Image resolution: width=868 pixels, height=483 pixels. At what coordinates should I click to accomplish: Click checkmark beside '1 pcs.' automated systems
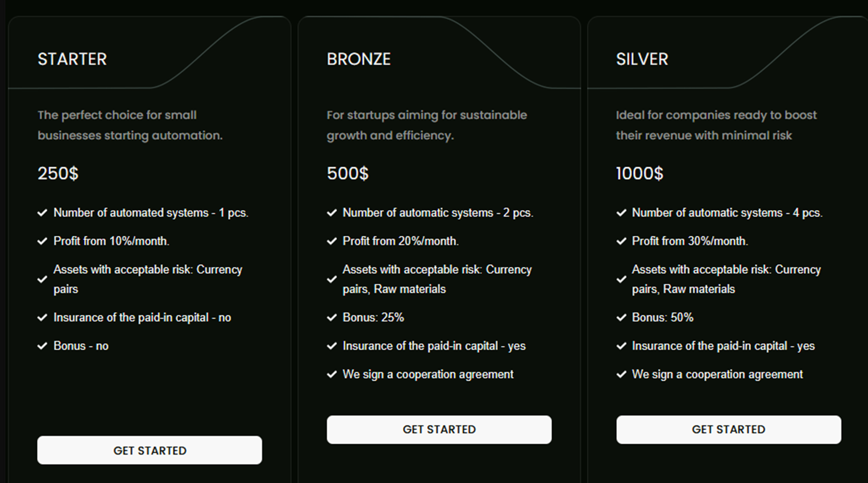[x=42, y=213]
